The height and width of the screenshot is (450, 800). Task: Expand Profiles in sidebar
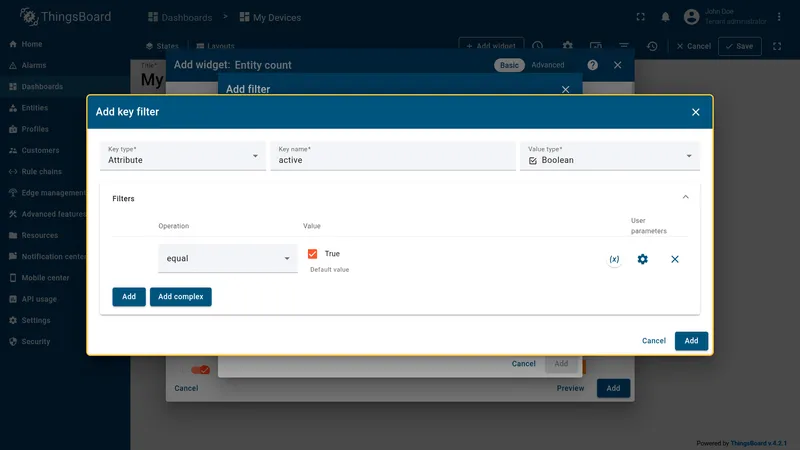coord(35,129)
